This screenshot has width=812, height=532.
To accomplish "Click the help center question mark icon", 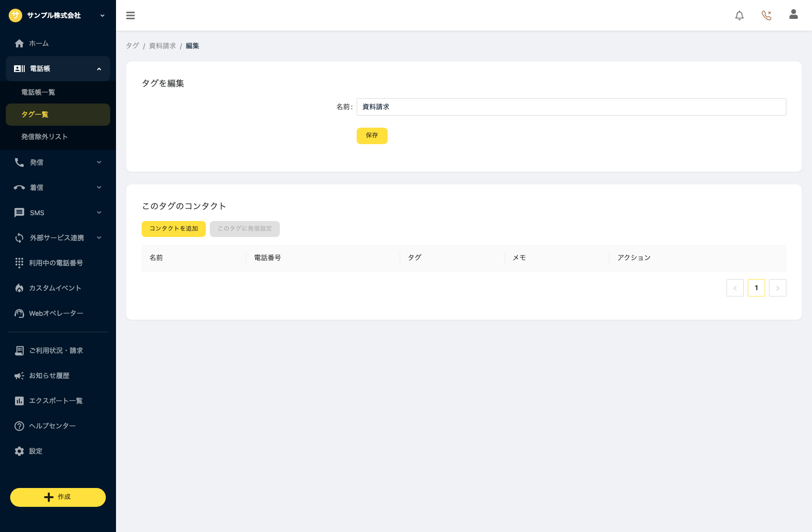I will coord(19,426).
